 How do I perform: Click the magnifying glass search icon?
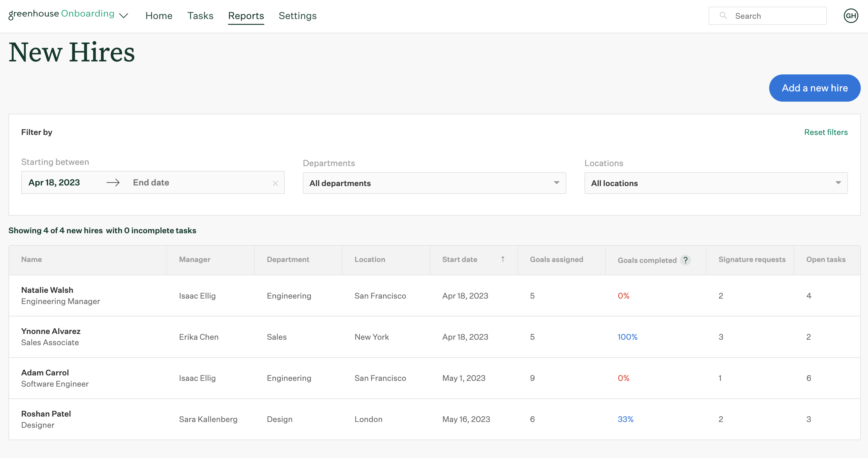[x=723, y=15]
